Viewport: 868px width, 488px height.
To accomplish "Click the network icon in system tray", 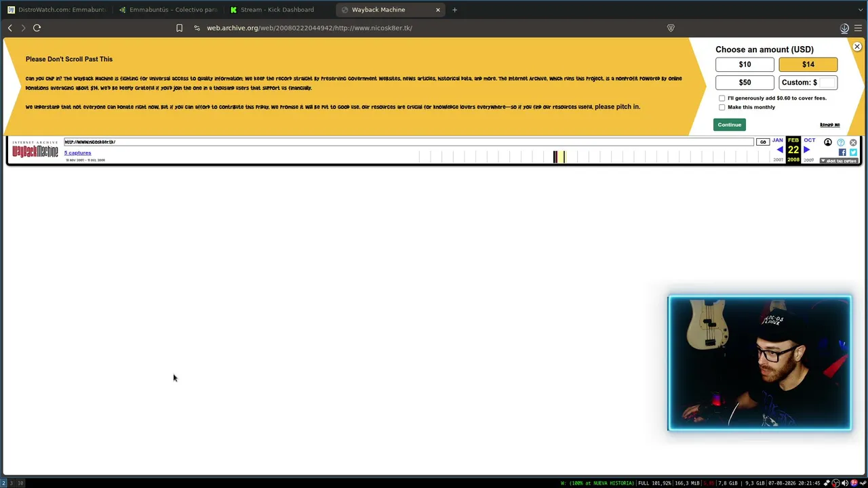I will [x=826, y=483].
